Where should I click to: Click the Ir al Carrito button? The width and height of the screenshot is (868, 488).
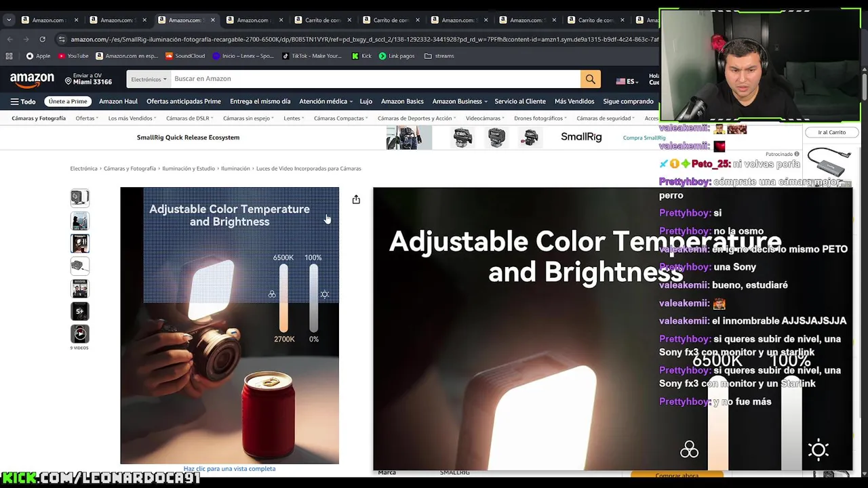pyautogui.click(x=832, y=132)
